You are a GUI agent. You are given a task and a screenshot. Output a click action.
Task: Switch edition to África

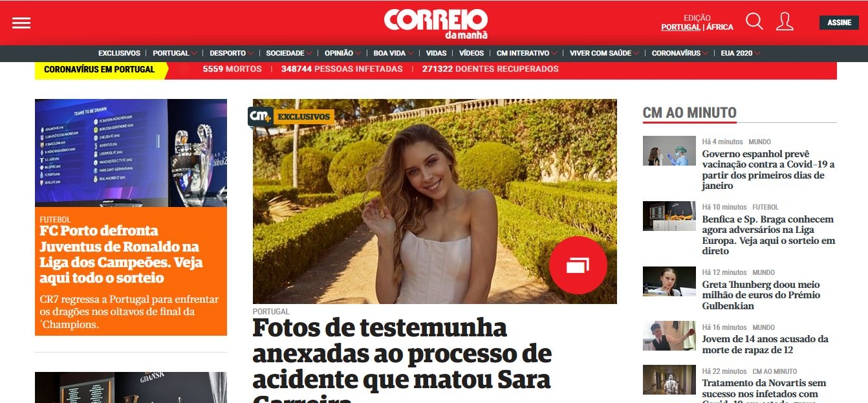(720, 27)
